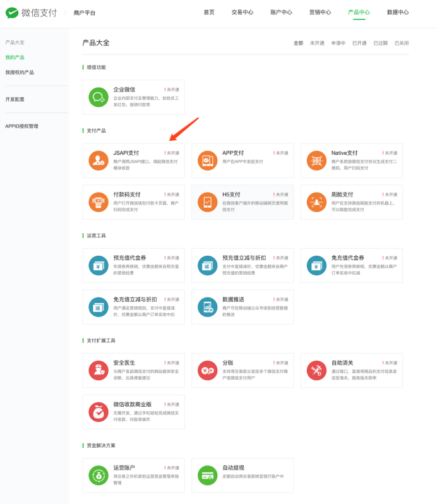Open the 免充值立减与折扣 title

[135, 299]
